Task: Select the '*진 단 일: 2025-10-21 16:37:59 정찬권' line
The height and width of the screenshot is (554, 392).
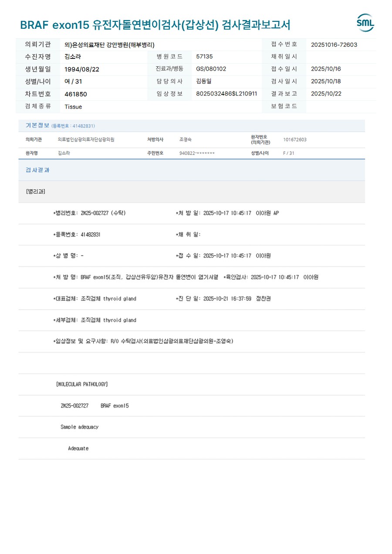Action: point(223,299)
